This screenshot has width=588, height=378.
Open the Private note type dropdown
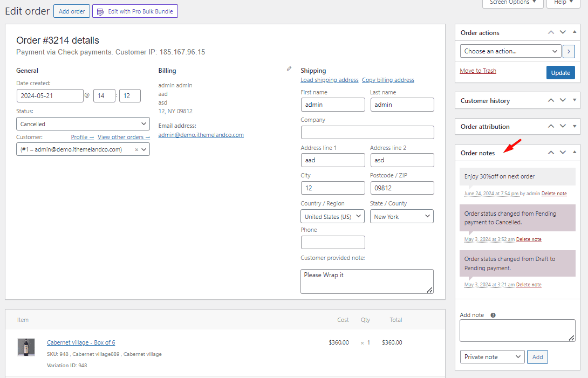pos(491,356)
